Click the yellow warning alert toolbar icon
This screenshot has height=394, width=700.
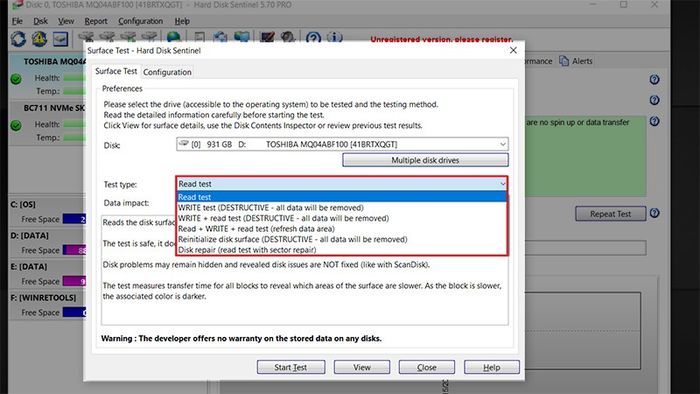39,39
